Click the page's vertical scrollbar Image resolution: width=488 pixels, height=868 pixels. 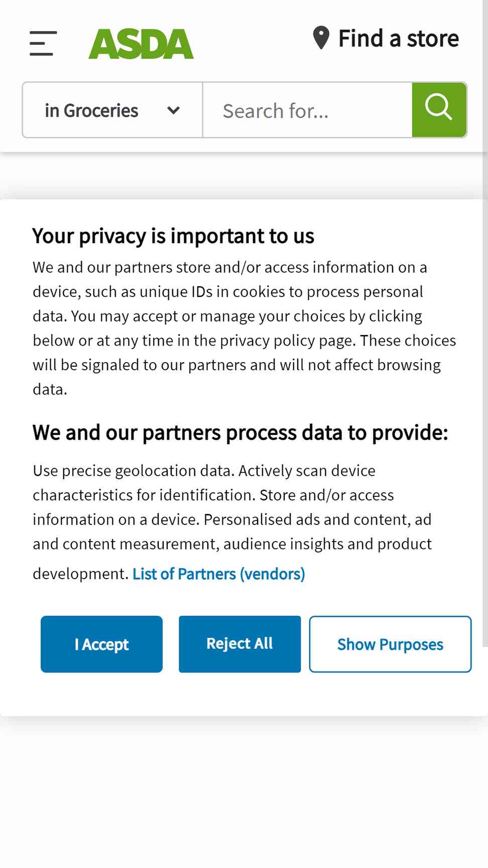click(x=485, y=321)
